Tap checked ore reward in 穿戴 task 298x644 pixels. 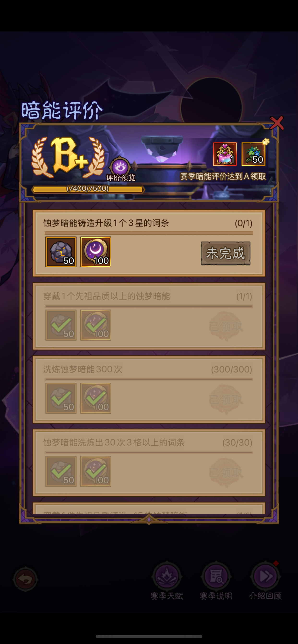61,325
